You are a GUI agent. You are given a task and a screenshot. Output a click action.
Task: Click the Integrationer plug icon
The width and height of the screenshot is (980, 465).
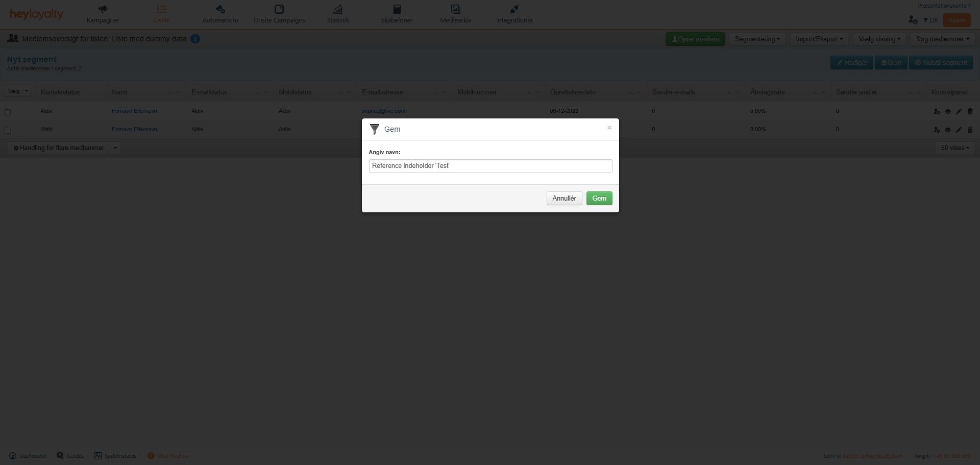coord(514,9)
